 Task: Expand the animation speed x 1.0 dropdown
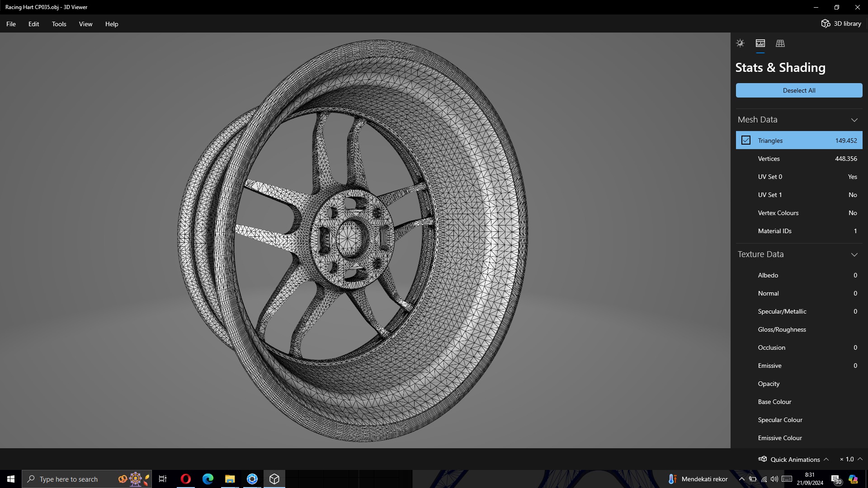pyautogui.click(x=860, y=459)
